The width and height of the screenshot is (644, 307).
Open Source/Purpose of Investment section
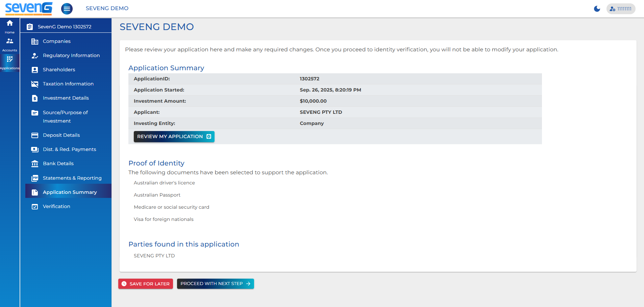[x=65, y=117]
